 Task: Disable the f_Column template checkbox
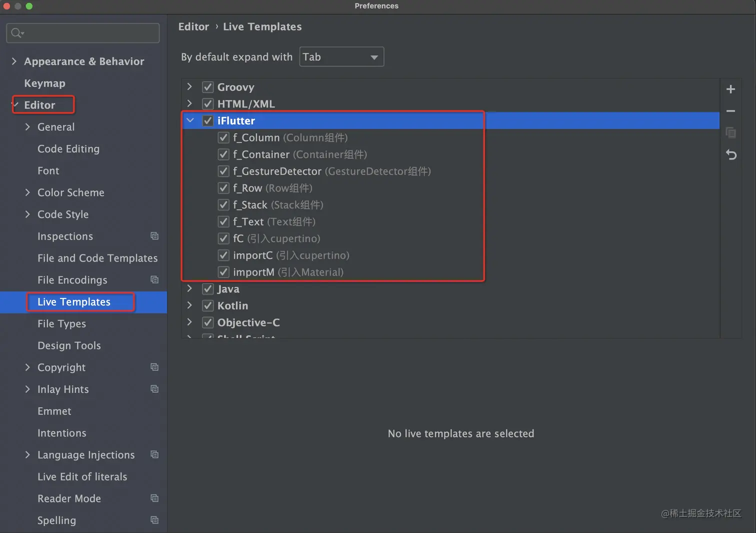click(x=223, y=137)
